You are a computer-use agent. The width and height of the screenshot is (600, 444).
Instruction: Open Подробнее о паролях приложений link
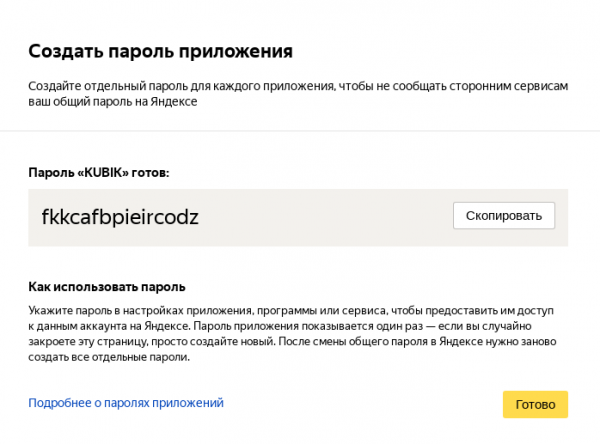[x=126, y=403]
